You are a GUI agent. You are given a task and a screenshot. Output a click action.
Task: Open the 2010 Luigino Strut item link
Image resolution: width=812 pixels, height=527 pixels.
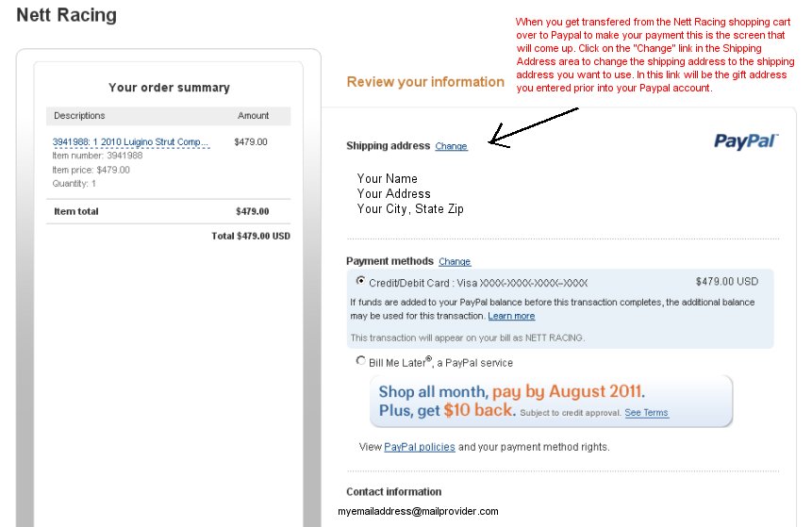click(130, 142)
